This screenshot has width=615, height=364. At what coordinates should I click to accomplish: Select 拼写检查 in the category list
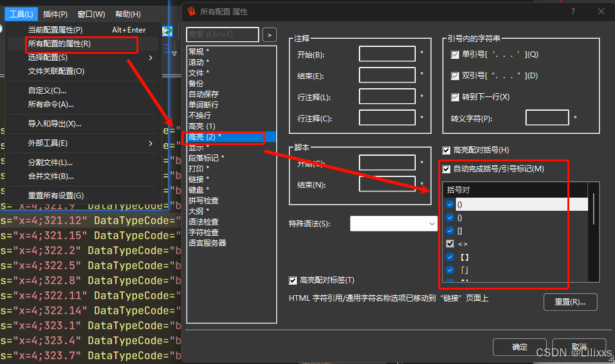coord(232,201)
